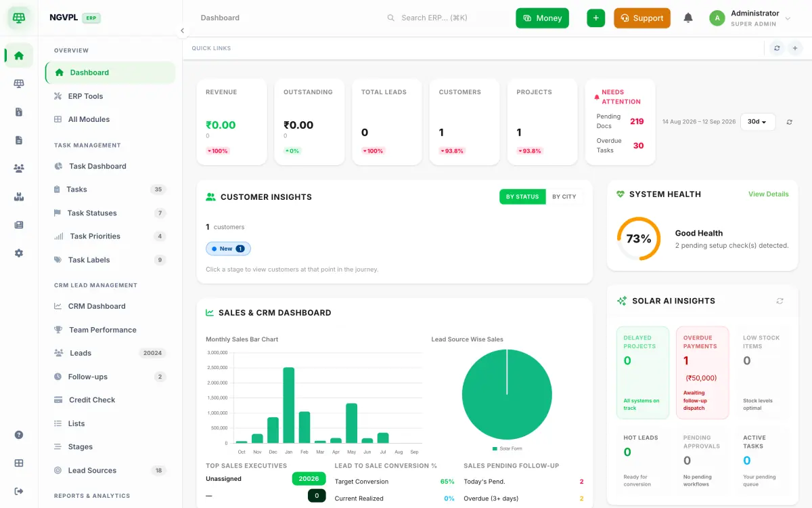Open Dashboard in the sidebar
812x508 pixels.
110,72
